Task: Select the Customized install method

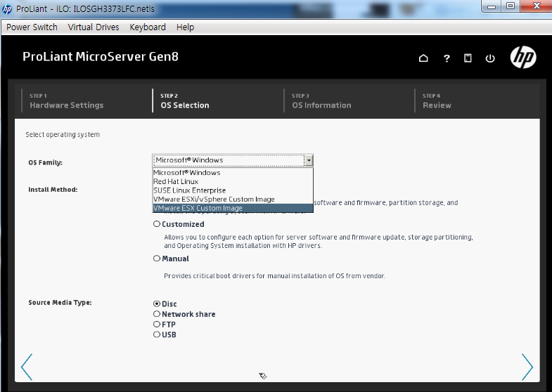Action: [157, 224]
